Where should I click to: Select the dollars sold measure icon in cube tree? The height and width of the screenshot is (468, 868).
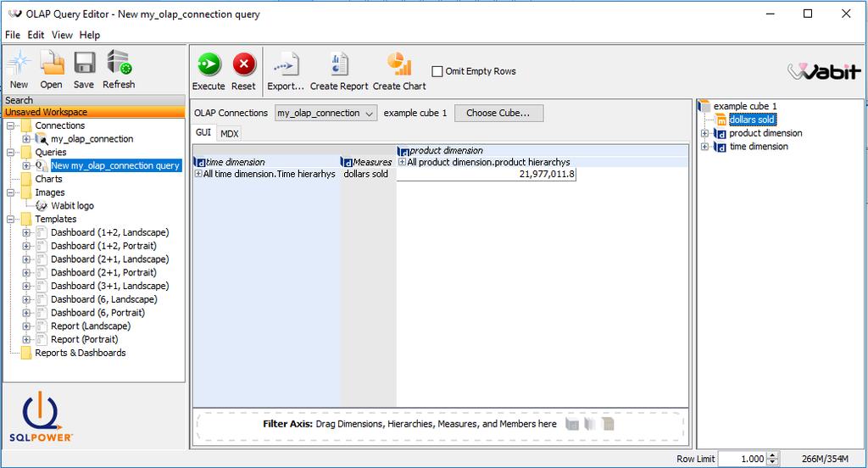pos(721,120)
